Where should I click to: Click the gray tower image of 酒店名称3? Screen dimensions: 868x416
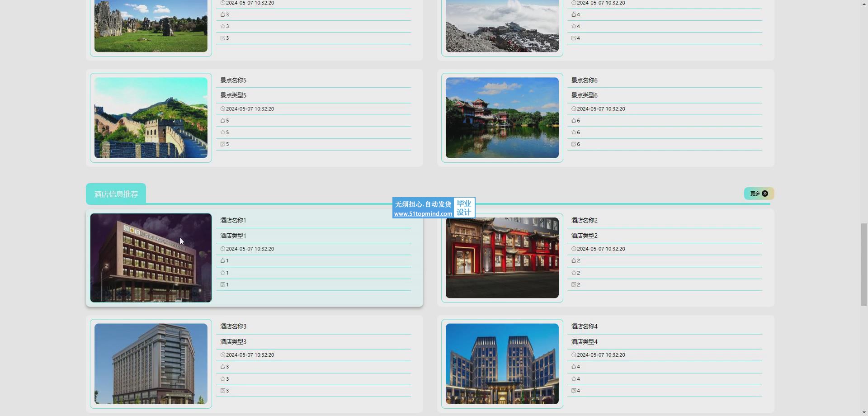click(x=151, y=364)
